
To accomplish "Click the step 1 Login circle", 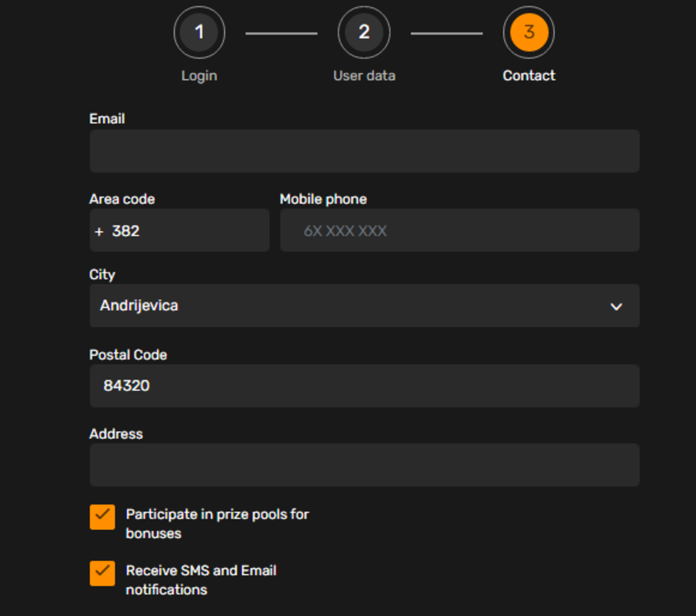I will click(199, 32).
